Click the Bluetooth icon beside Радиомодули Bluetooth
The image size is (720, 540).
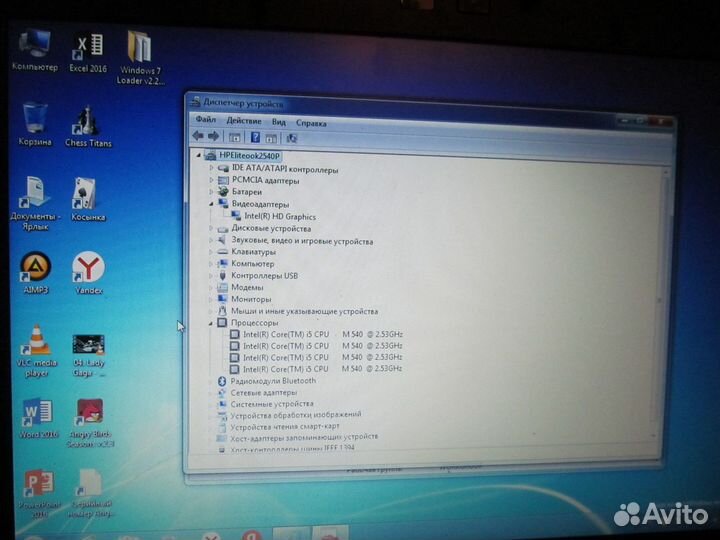click(x=222, y=381)
